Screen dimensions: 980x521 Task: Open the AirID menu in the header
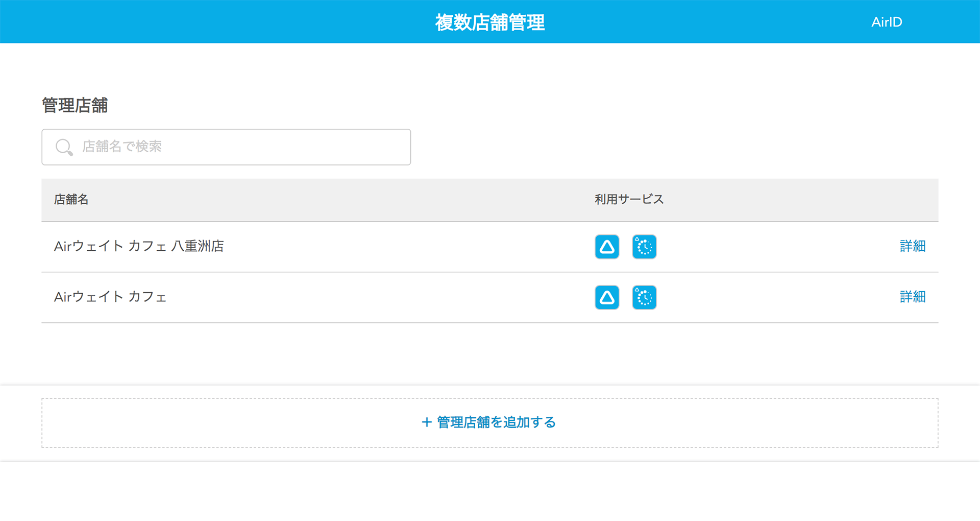coord(887,22)
